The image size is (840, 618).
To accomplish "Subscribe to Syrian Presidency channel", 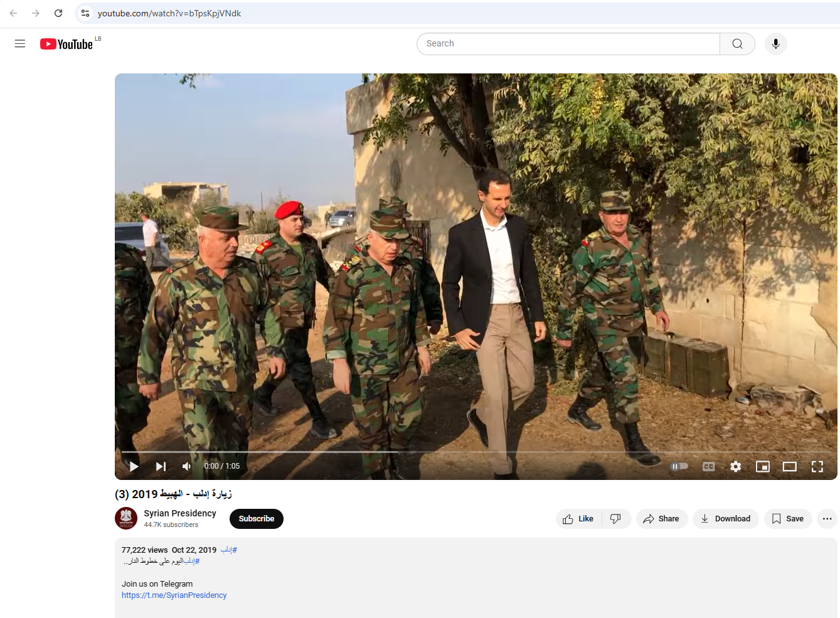I will (256, 519).
